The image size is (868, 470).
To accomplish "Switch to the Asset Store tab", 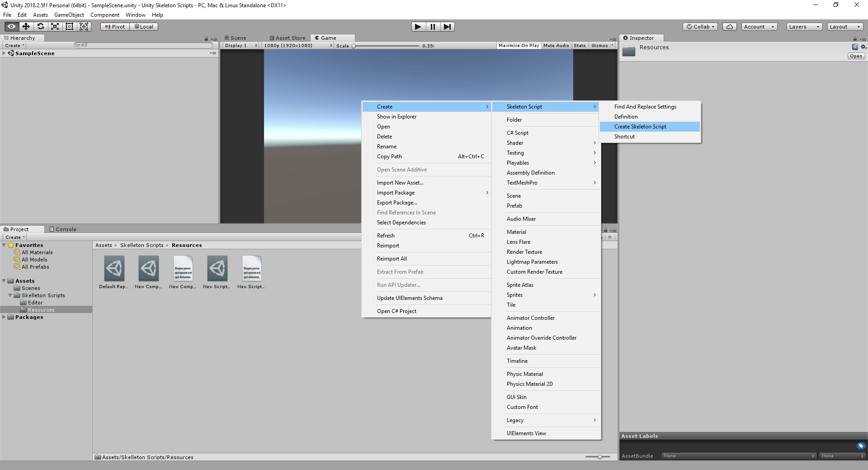I will pos(288,38).
